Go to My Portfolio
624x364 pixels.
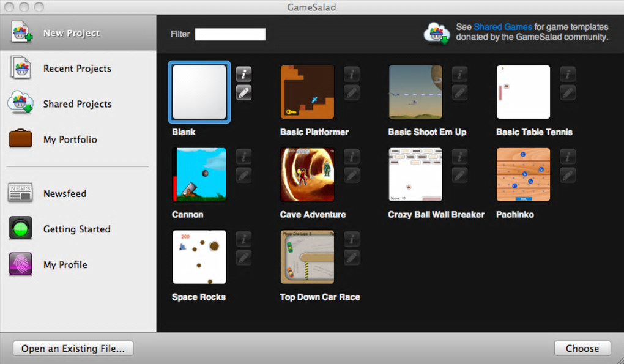point(70,139)
